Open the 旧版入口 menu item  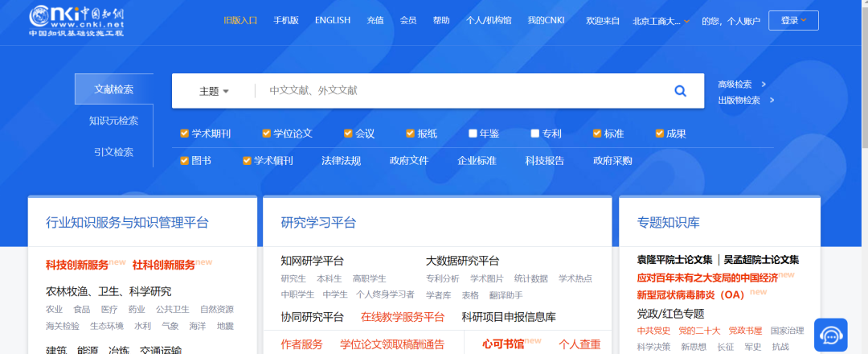click(240, 20)
